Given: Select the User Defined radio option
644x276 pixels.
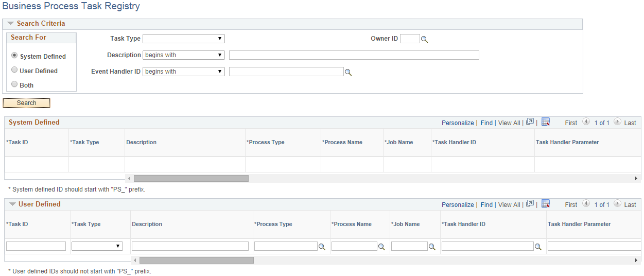Looking at the screenshot, I should pyautogui.click(x=14, y=70).
